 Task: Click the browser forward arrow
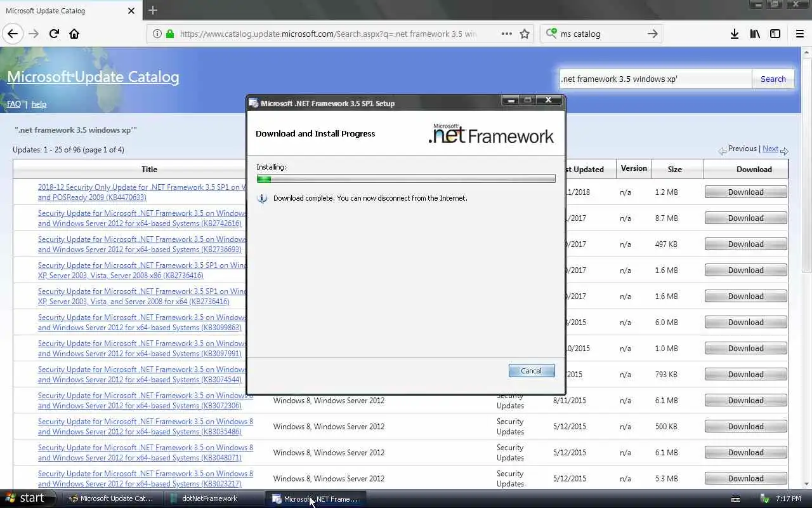pos(34,34)
